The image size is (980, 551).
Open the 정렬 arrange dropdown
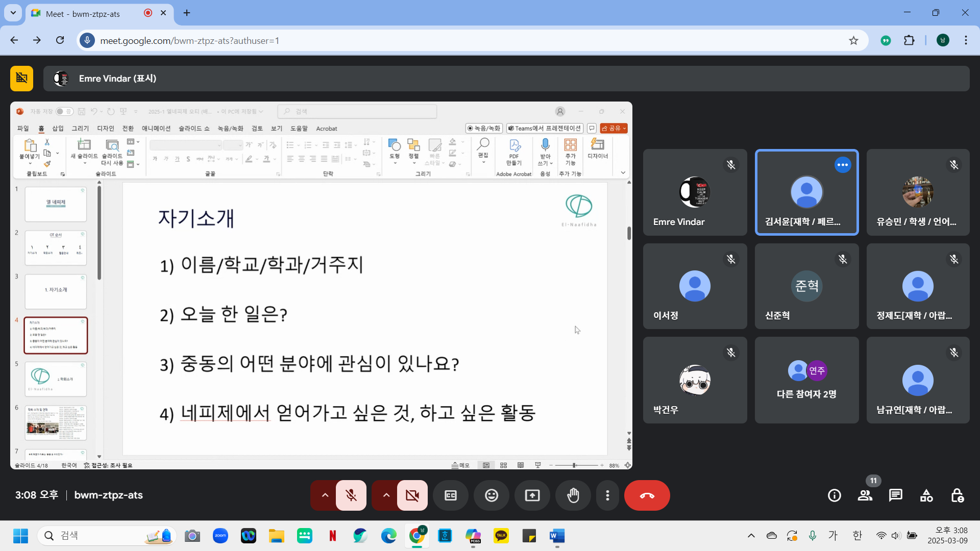(413, 151)
